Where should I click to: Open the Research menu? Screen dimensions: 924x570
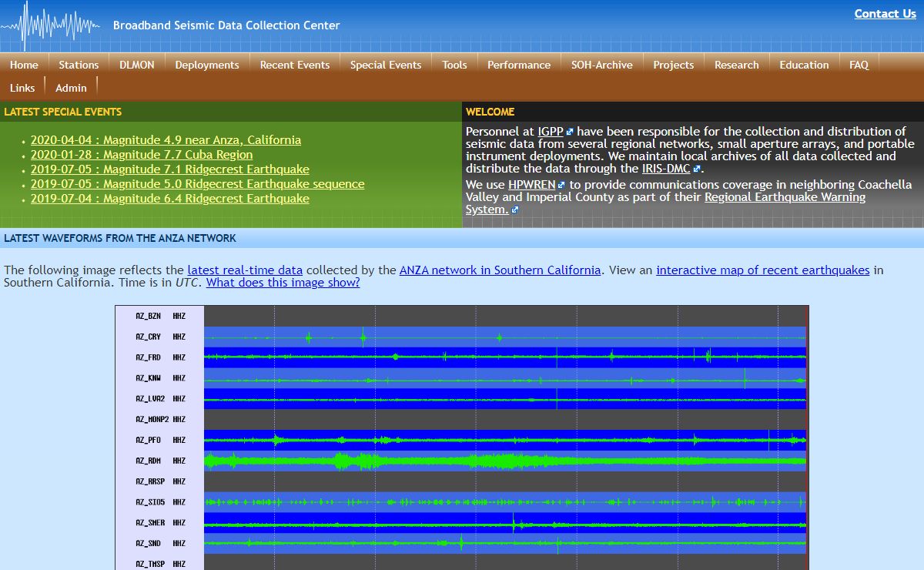pos(737,65)
